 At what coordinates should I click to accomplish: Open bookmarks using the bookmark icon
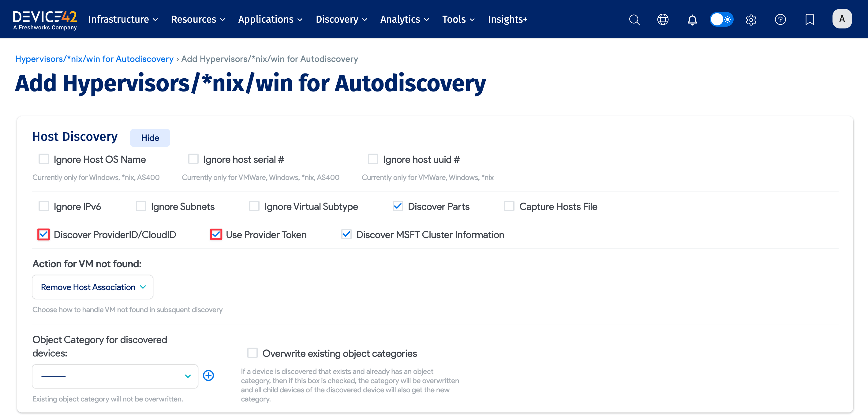pyautogui.click(x=809, y=19)
